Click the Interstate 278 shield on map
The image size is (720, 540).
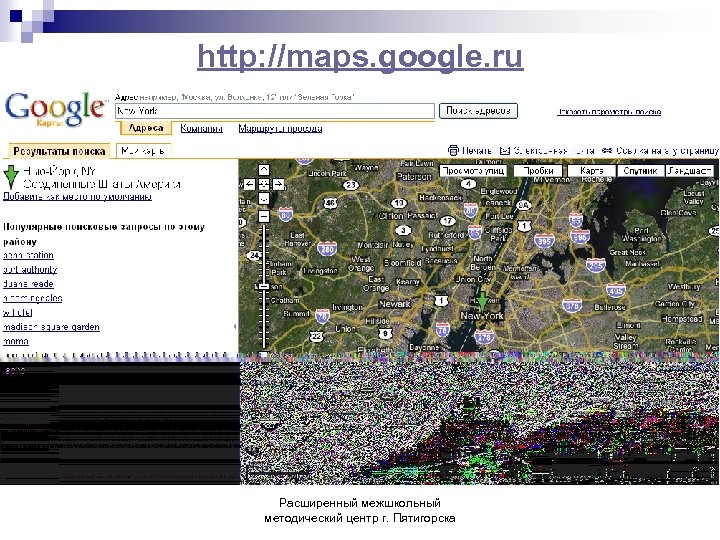click(x=484, y=338)
